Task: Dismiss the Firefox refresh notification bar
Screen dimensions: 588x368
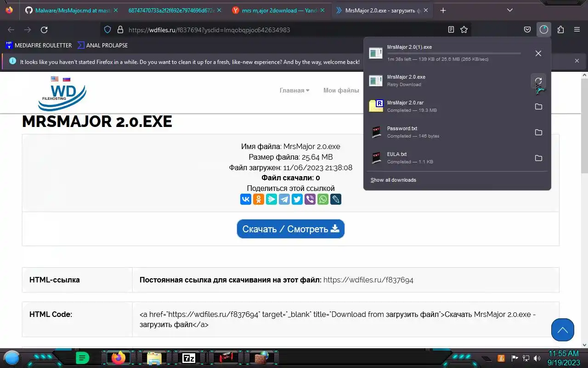Action: point(577,61)
